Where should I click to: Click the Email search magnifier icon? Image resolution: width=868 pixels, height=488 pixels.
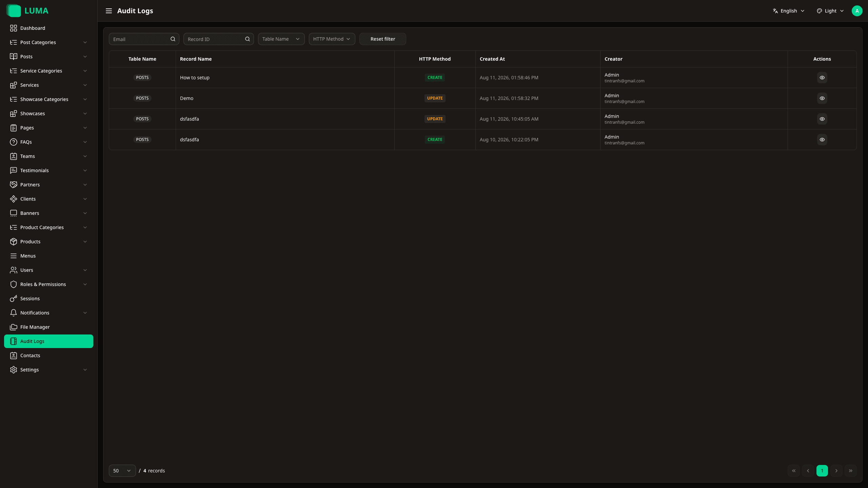pos(173,39)
